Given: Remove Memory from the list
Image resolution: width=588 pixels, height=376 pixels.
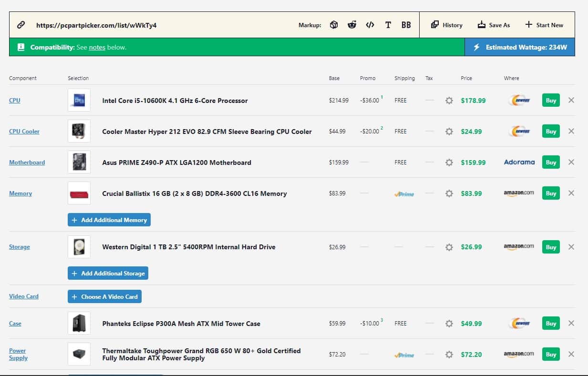Looking at the screenshot, I should pos(571,193).
